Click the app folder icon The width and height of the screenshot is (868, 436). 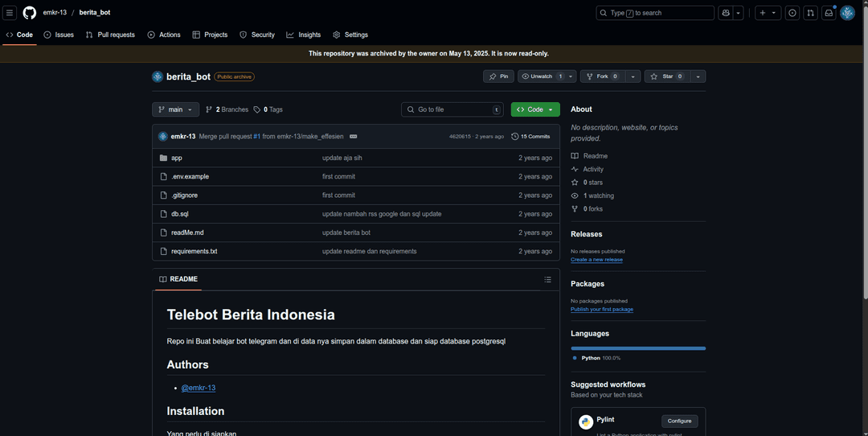(163, 158)
